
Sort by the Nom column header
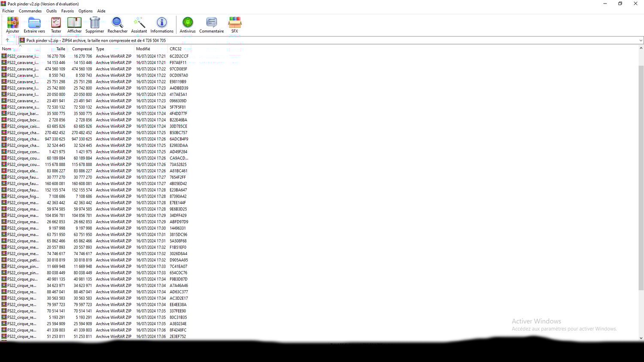tap(20, 49)
